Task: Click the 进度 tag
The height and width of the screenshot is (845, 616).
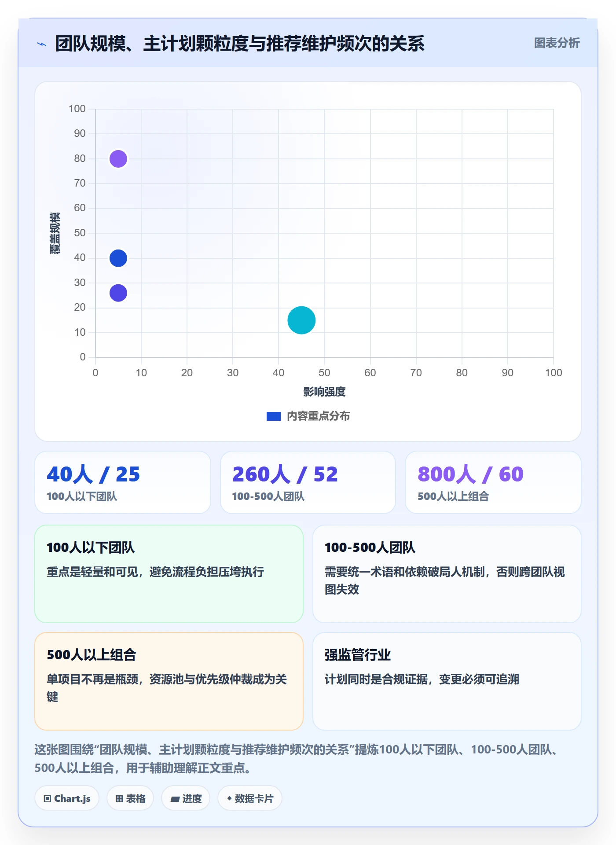Action: pos(186,798)
